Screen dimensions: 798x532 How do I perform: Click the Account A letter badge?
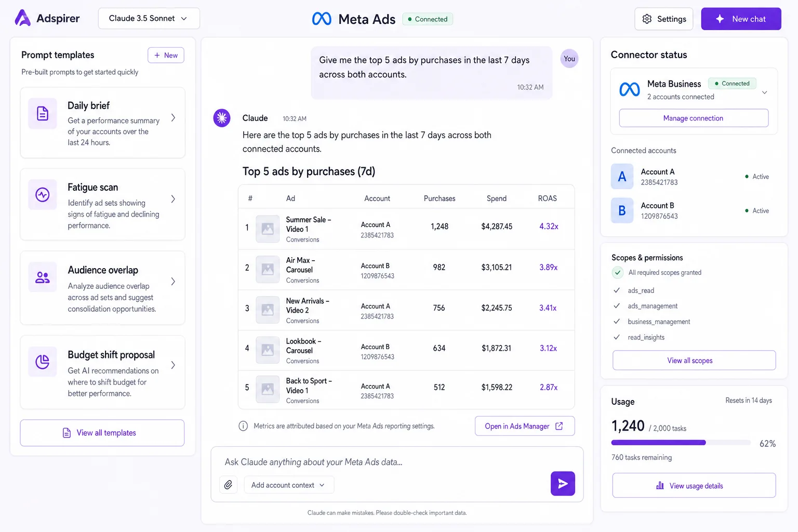coord(622,177)
